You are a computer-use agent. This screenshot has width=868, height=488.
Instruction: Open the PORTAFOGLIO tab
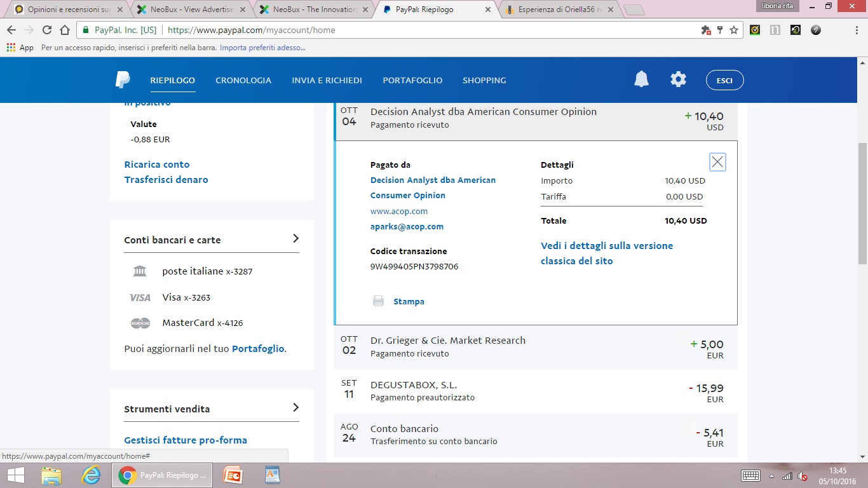point(412,80)
